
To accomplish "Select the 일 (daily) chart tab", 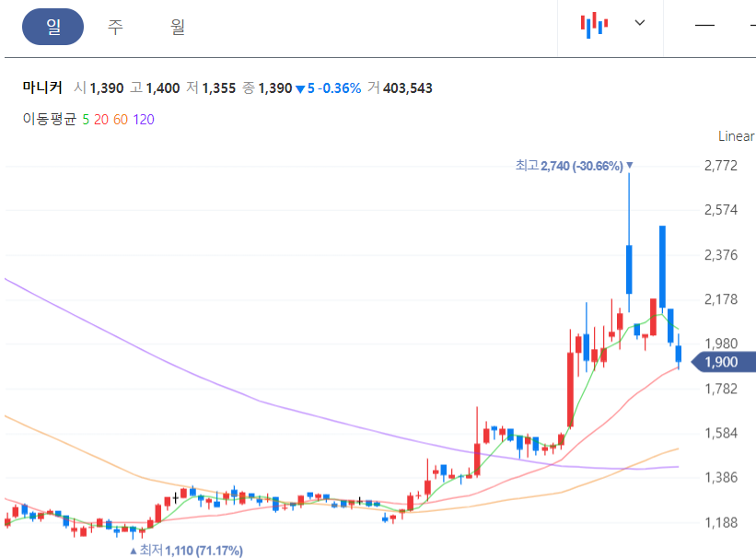I will pyautogui.click(x=53, y=27).
